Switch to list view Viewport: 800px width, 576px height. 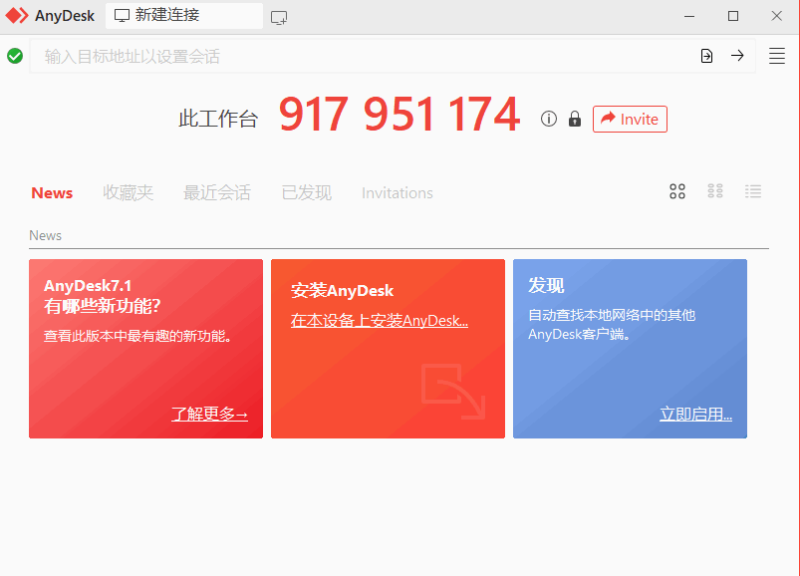point(753,191)
